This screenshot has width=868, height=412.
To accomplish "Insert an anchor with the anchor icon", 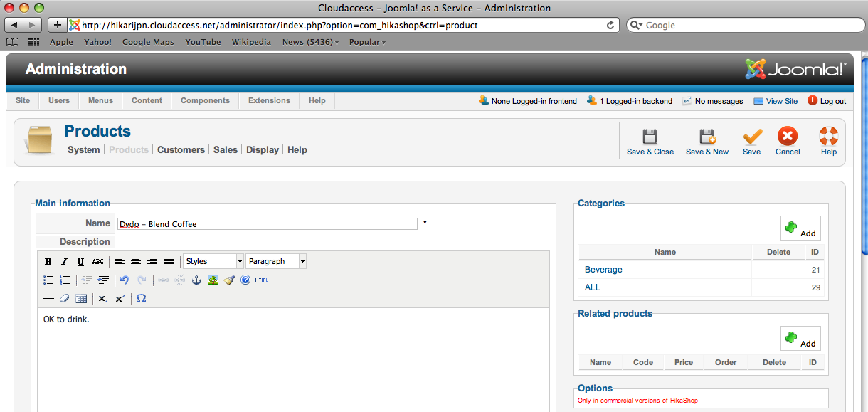I will (x=196, y=280).
